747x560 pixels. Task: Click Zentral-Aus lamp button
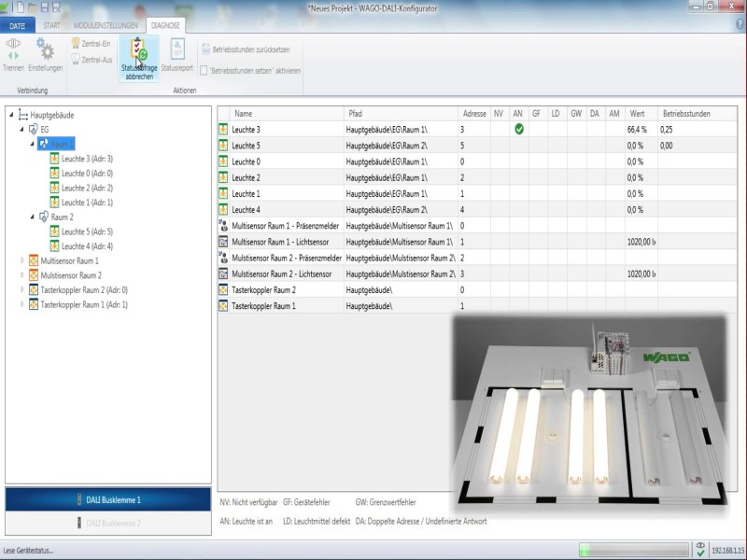pos(92,60)
